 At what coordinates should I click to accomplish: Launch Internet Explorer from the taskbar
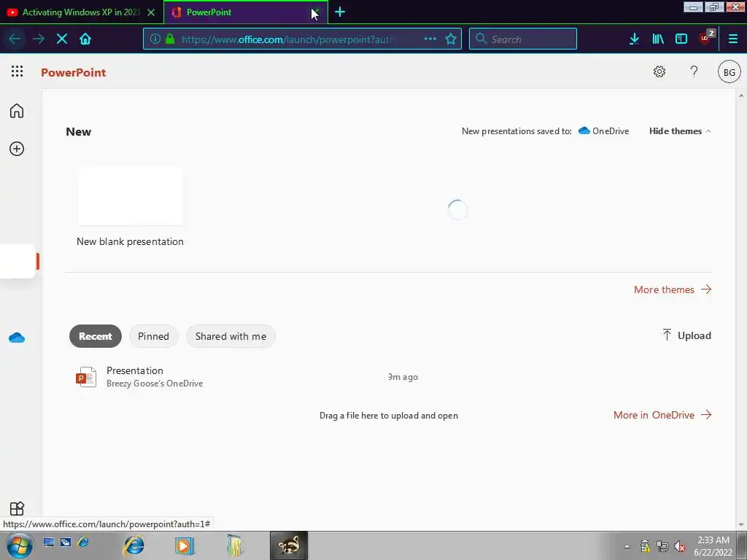point(134,545)
